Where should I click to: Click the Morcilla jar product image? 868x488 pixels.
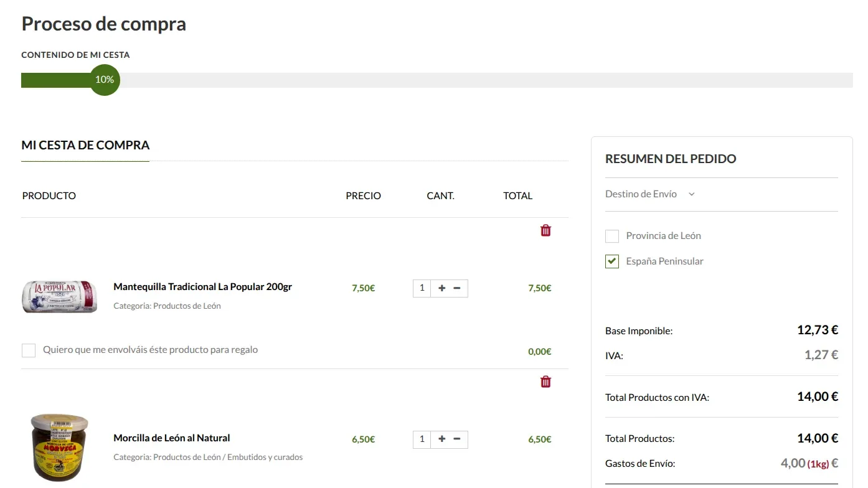click(60, 448)
